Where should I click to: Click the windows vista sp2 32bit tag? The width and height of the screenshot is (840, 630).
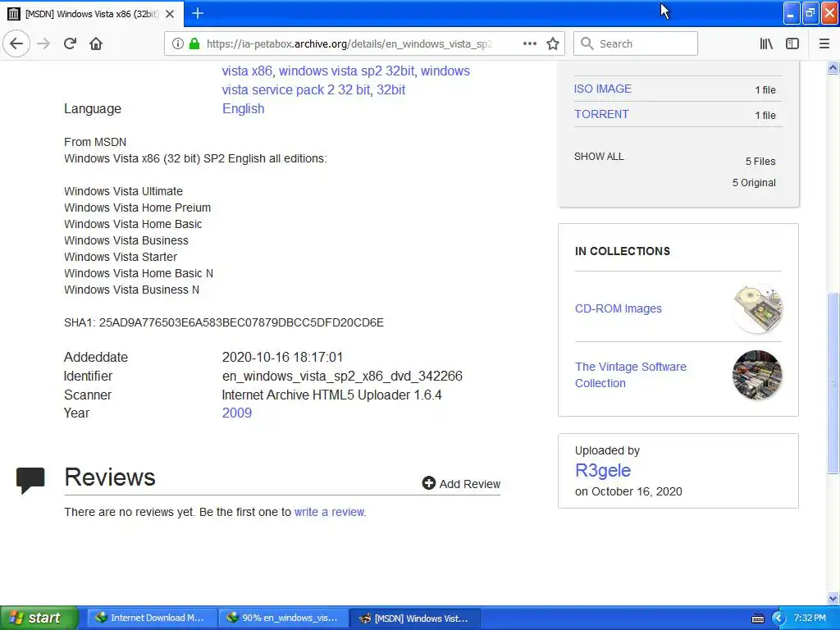[346, 71]
